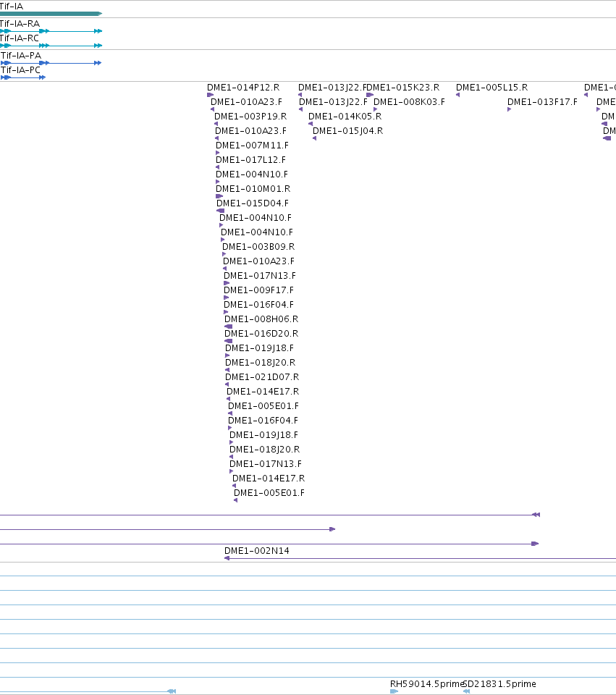Click the DME1-015K23.R label
This screenshot has height=695, width=616.
click(x=403, y=88)
